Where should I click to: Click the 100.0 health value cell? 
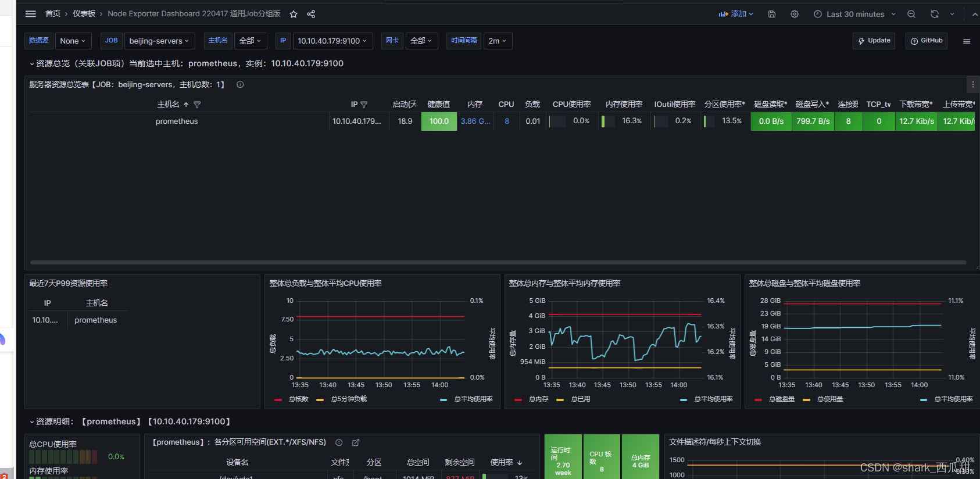click(439, 121)
